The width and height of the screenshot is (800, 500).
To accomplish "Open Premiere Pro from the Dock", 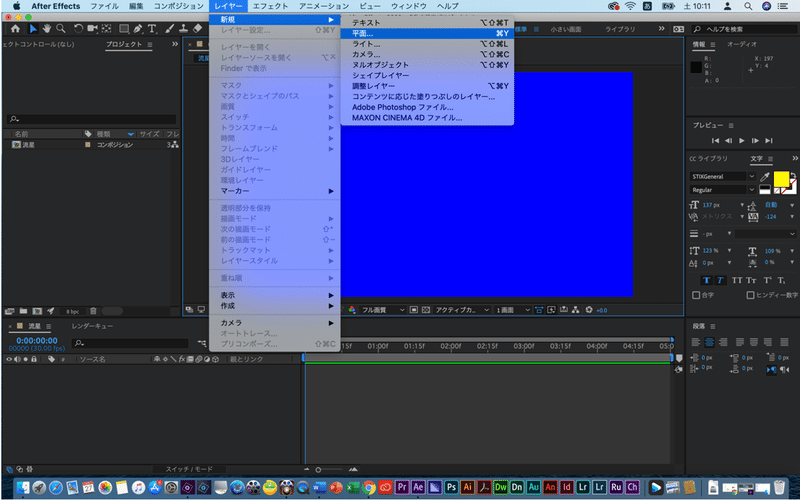I will (x=402, y=487).
